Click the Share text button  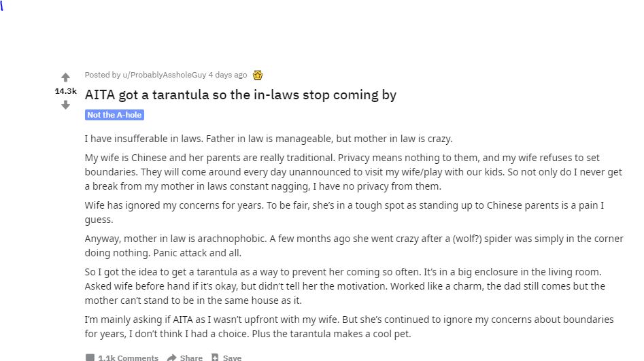[x=191, y=358]
